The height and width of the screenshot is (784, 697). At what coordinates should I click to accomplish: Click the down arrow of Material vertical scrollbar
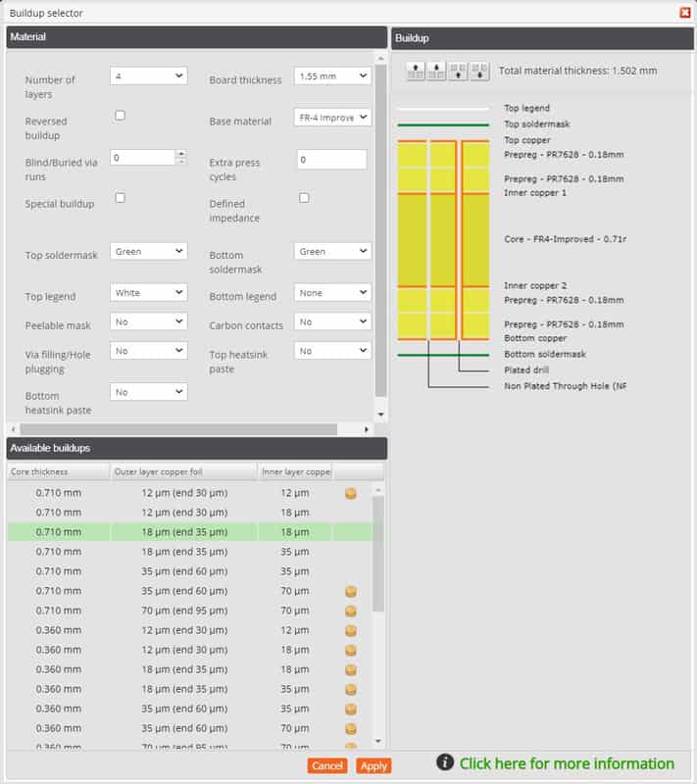[380, 414]
